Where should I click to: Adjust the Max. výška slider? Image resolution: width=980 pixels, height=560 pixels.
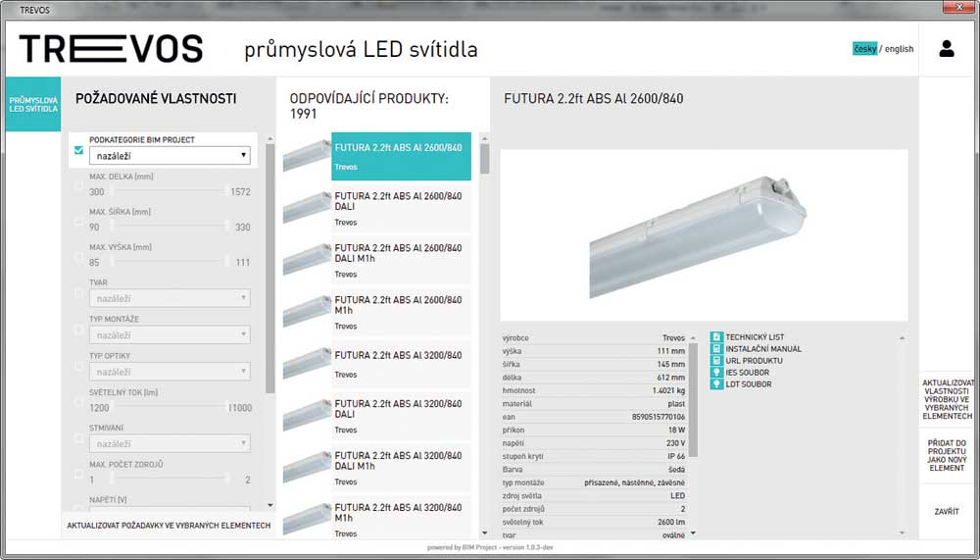point(170,262)
